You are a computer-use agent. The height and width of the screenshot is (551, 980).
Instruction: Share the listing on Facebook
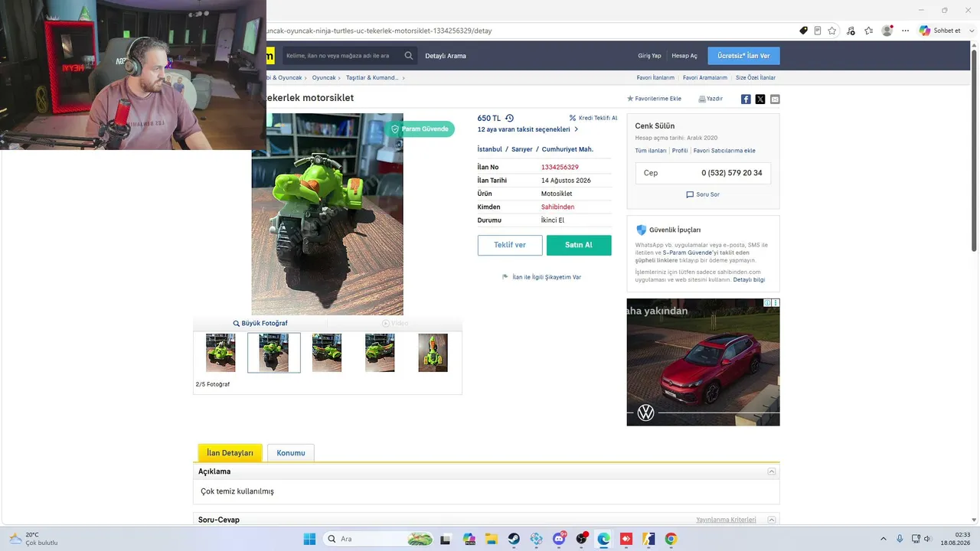pyautogui.click(x=746, y=99)
